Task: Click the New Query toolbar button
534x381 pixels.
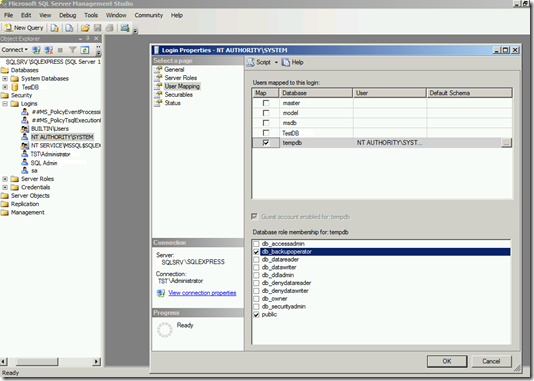Action: (24, 28)
